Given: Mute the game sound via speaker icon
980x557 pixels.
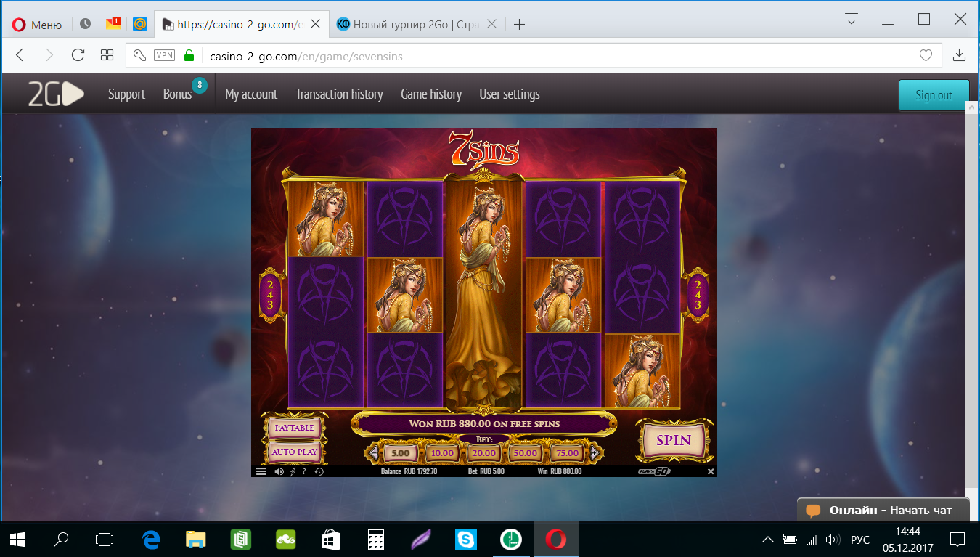Looking at the screenshot, I should tap(279, 471).
